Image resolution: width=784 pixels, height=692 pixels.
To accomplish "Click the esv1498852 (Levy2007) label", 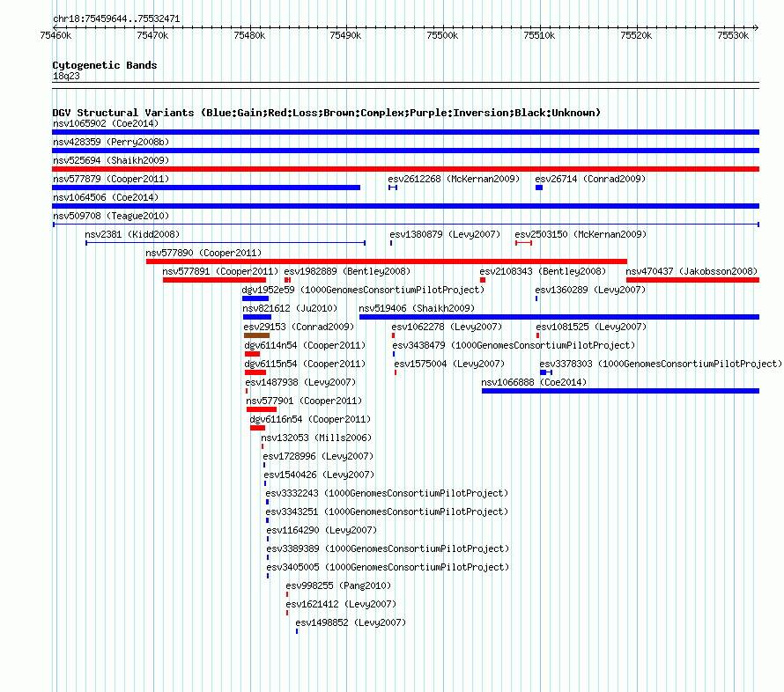I will point(351,622).
